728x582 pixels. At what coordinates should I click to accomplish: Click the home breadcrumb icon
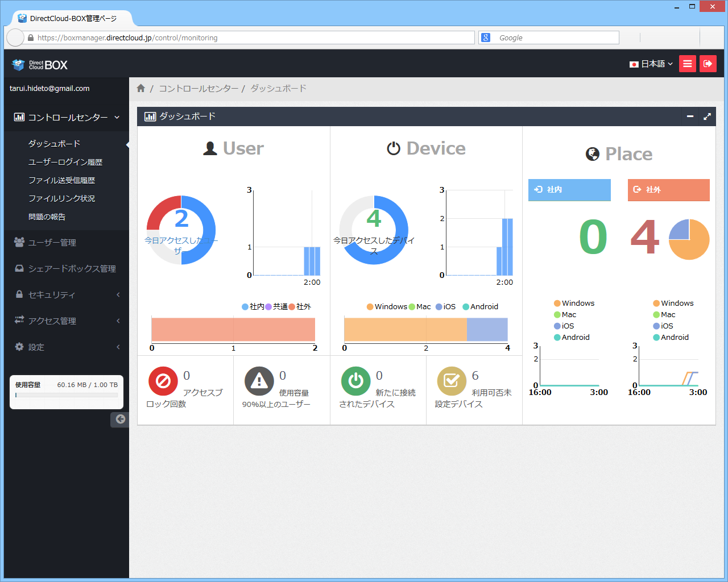(x=140, y=88)
